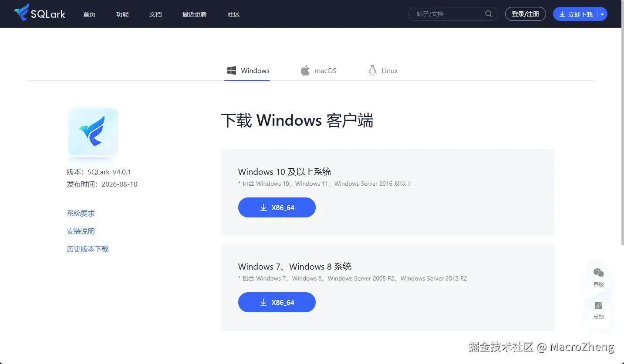
Task: Click the Linux penguin icon
Action: coord(372,70)
